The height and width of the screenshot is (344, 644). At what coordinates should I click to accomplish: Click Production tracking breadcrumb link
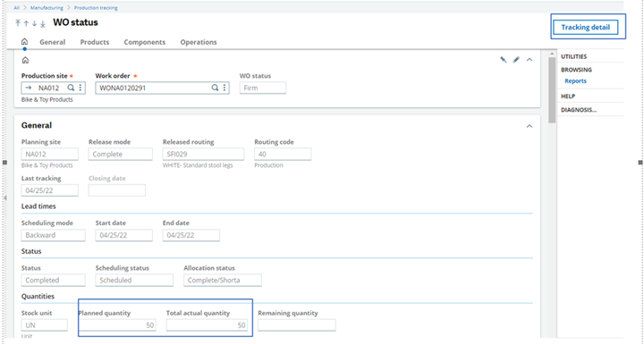96,8
